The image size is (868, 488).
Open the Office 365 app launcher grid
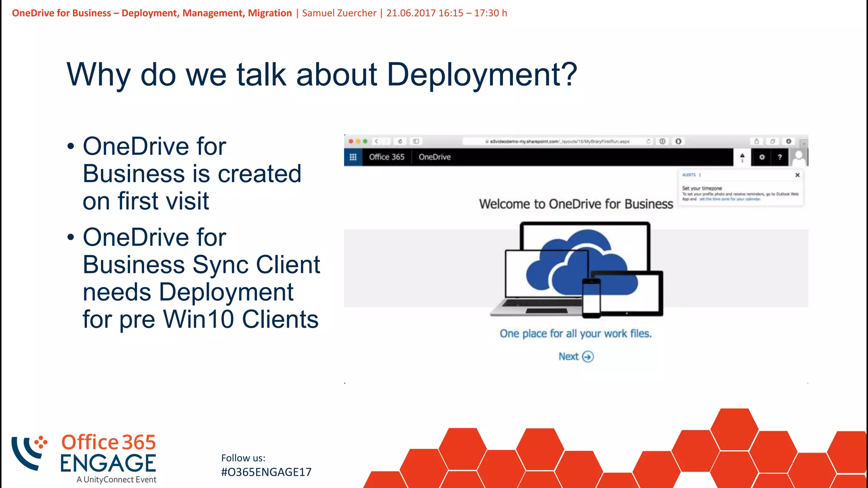tap(353, 157)
